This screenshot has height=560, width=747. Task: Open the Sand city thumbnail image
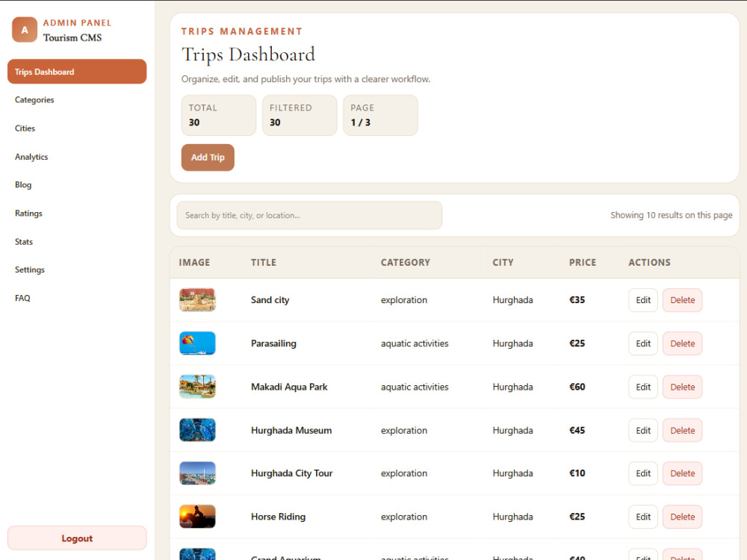pos(197,300)
